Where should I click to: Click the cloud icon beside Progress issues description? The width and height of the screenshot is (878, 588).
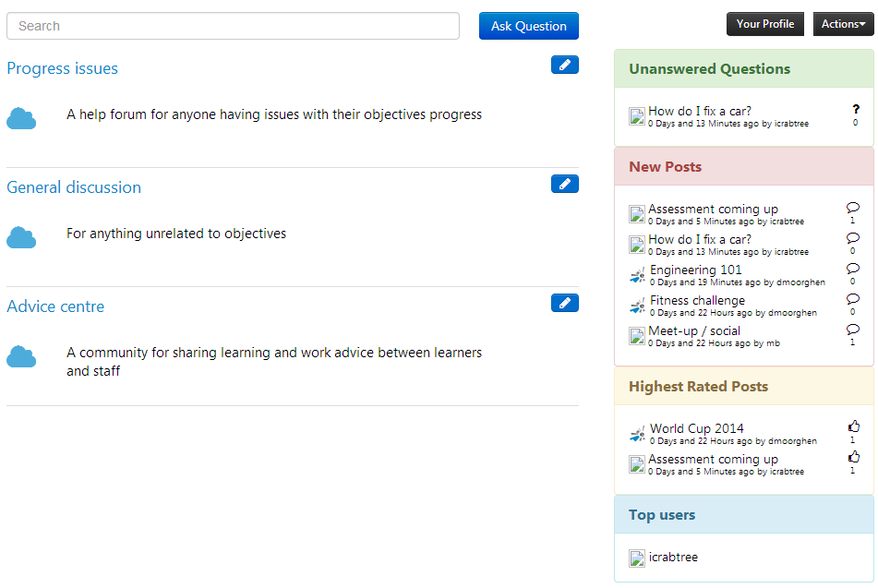point(21,118)
